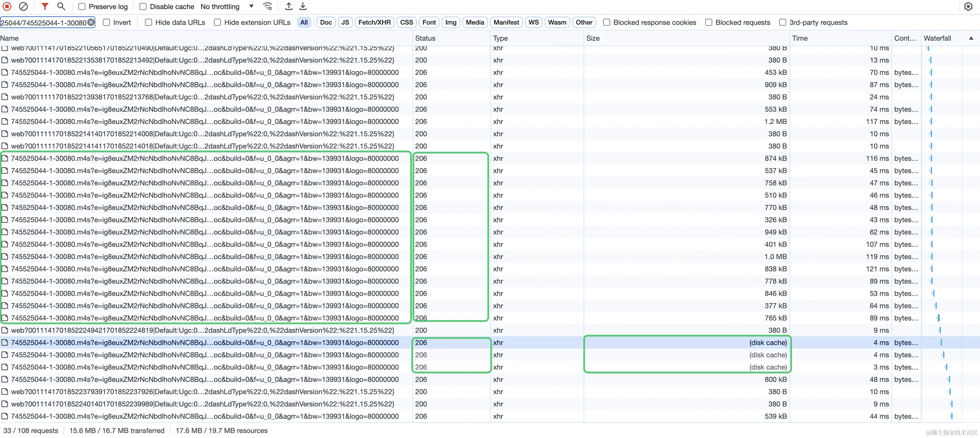The image size is (980, 438).
Task: Open network search magnifier
Action: [61, 6]
